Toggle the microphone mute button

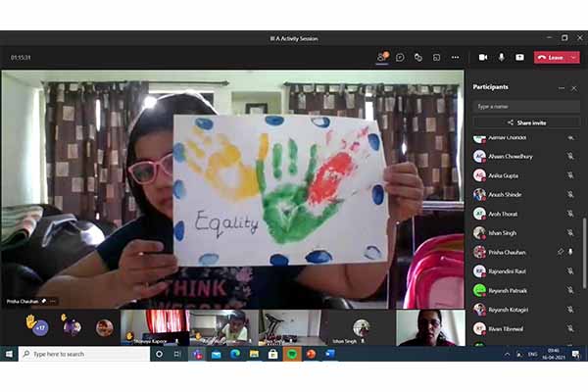click(502, 57)
